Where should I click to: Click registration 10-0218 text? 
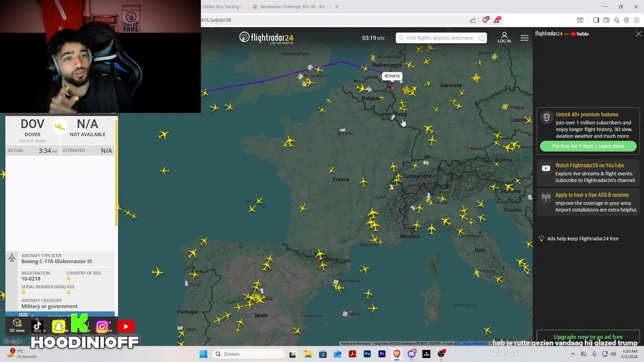[31, 279]
